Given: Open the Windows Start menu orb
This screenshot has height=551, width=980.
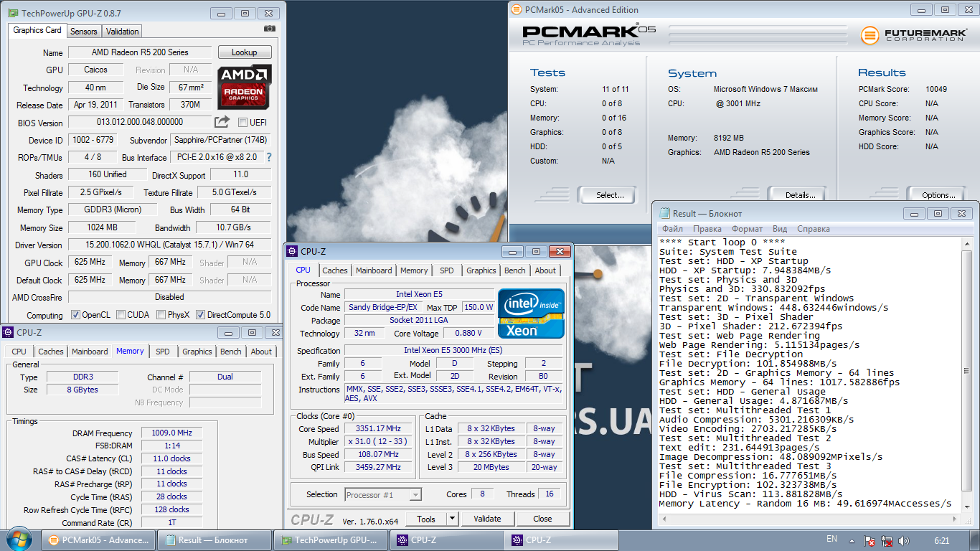Looking at the screenshot, I should (x=18, y=539).
